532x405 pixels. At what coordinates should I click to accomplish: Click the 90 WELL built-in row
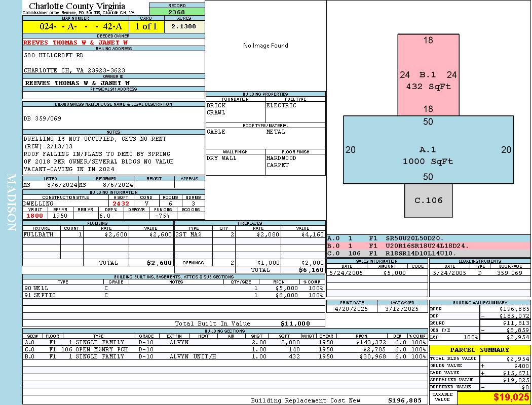pos(174,288)
